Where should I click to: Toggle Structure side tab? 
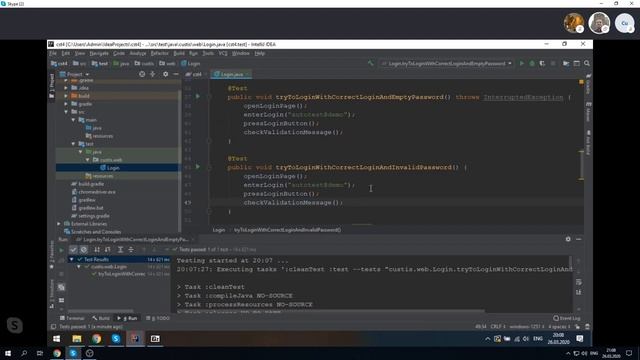point(51,294)
